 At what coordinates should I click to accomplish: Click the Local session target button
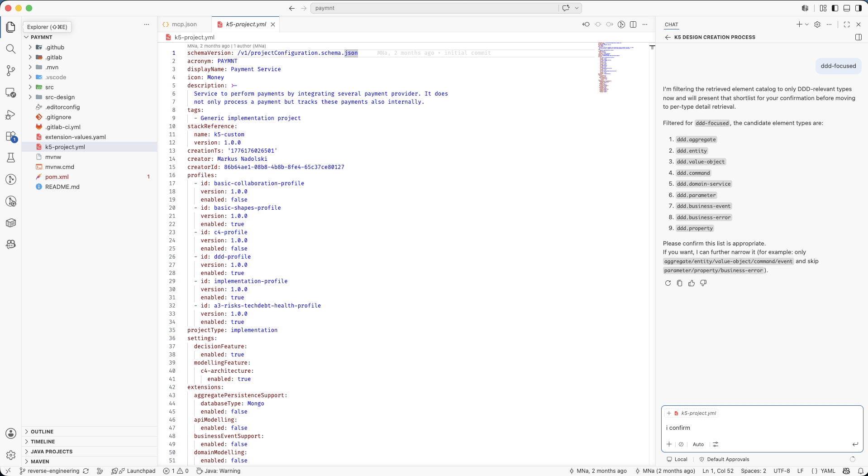coord(677,459)
